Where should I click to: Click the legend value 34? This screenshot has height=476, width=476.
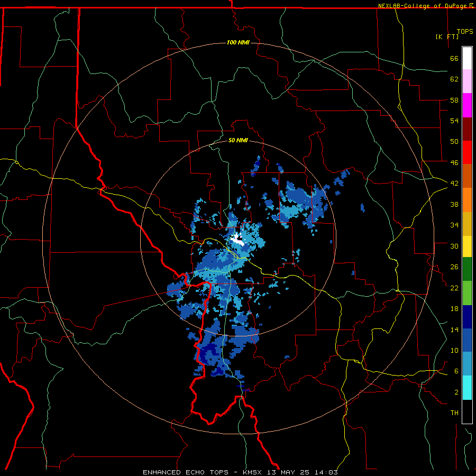454,225
